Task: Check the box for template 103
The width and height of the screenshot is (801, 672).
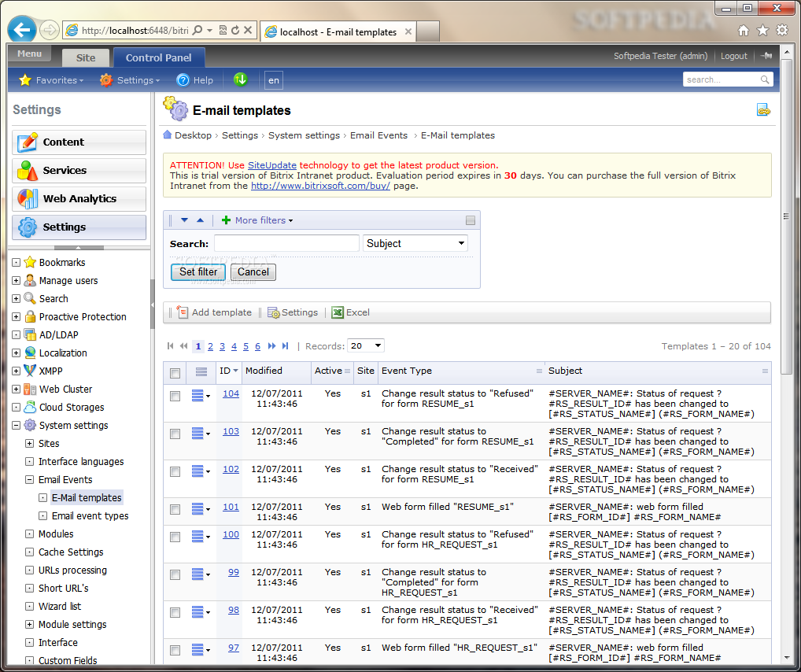Action: tap(175, 434)
